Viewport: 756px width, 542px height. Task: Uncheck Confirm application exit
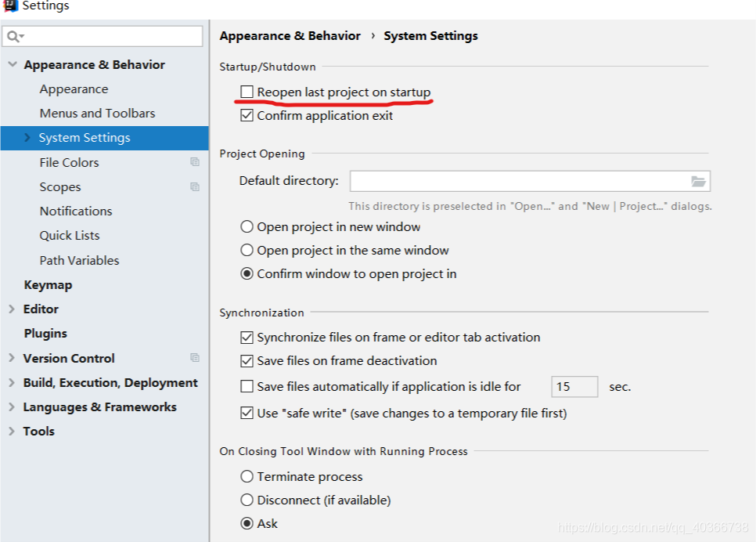pos(247,116)
